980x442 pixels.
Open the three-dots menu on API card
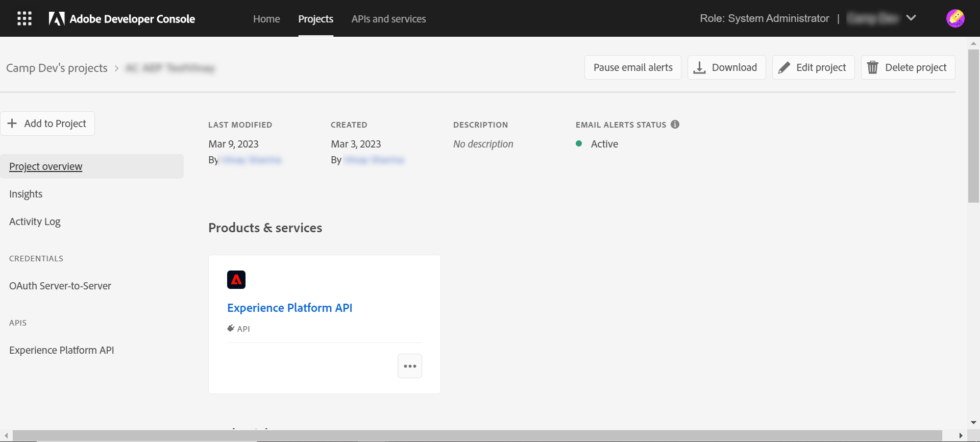pos(410,366)
